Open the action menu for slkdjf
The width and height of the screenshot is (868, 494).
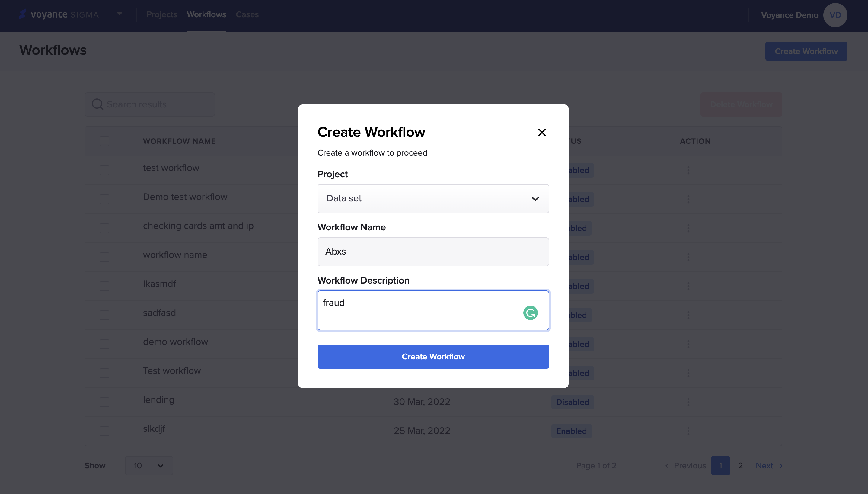(688, 431)
